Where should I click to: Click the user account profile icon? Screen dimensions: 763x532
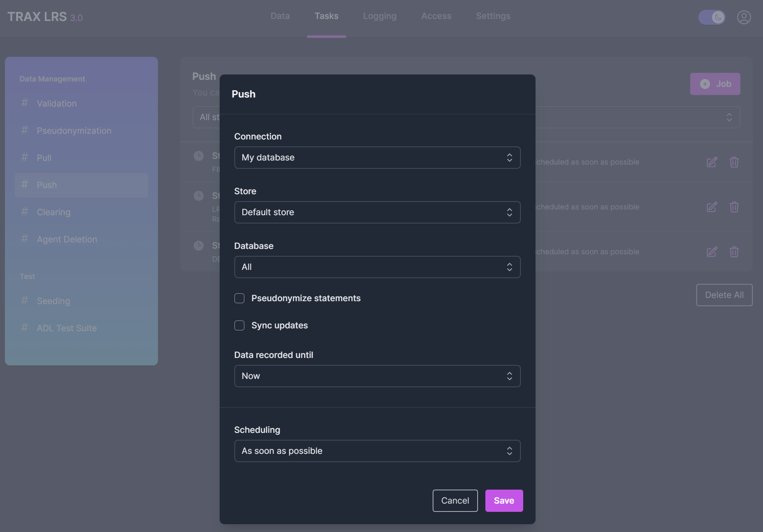click(744, 17)
